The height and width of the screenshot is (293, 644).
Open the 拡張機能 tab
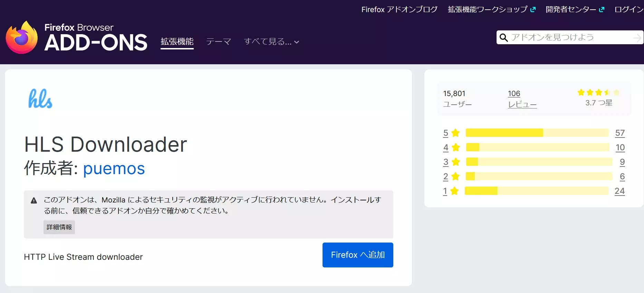coord(177,42)
